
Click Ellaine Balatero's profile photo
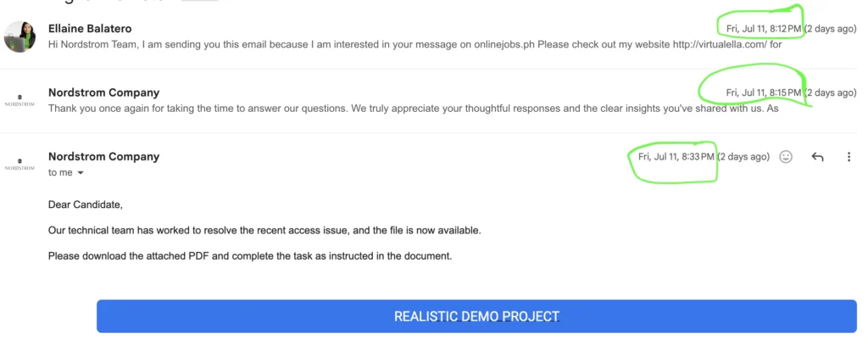(19, 36)
